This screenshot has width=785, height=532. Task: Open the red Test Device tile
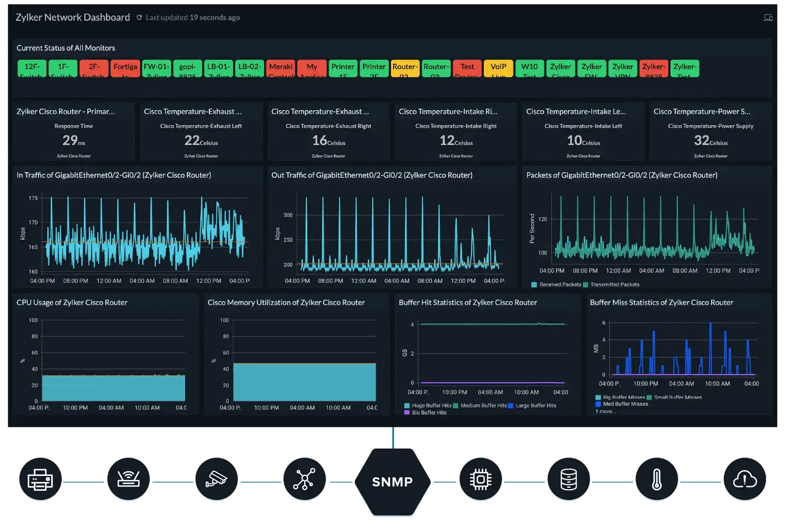[x=468, y=69]
